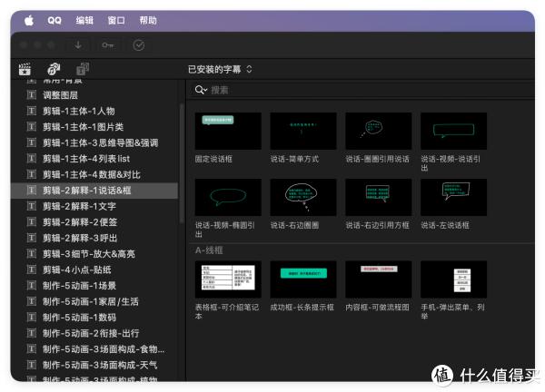Select the 成功框-长条提示框 thumbnail

coord(303,279)
